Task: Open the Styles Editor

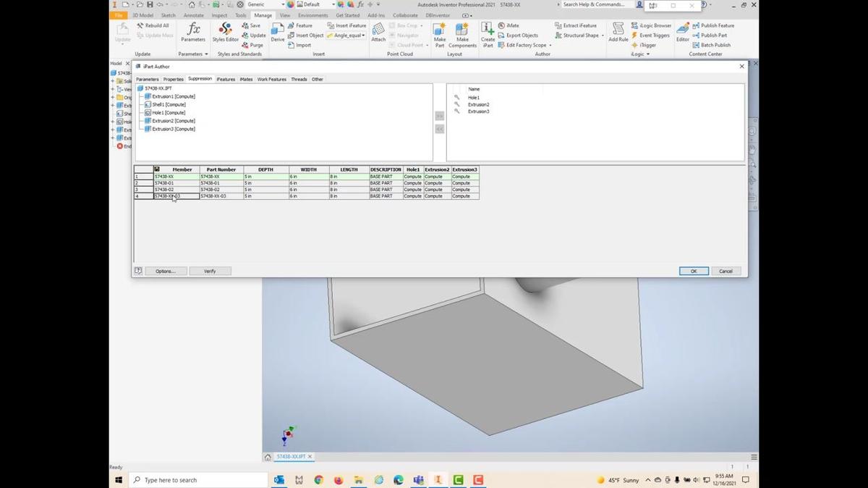Action: click(225, 33)
